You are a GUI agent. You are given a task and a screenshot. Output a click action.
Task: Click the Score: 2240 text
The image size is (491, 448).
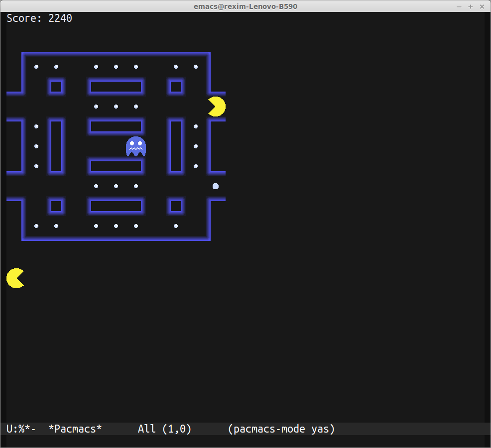tap(39, 18)
